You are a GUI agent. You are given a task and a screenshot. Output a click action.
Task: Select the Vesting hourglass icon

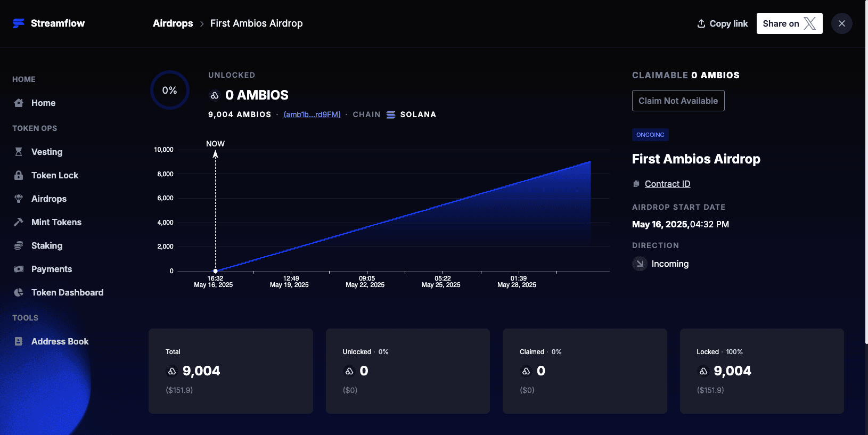click(19, 152)
